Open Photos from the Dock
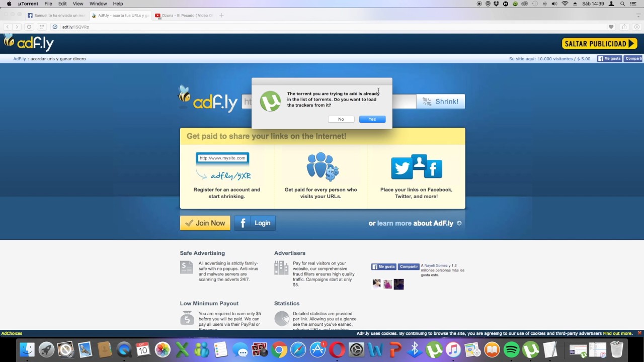Viewport: 644px width, 362px height. [x=163, y=349]
